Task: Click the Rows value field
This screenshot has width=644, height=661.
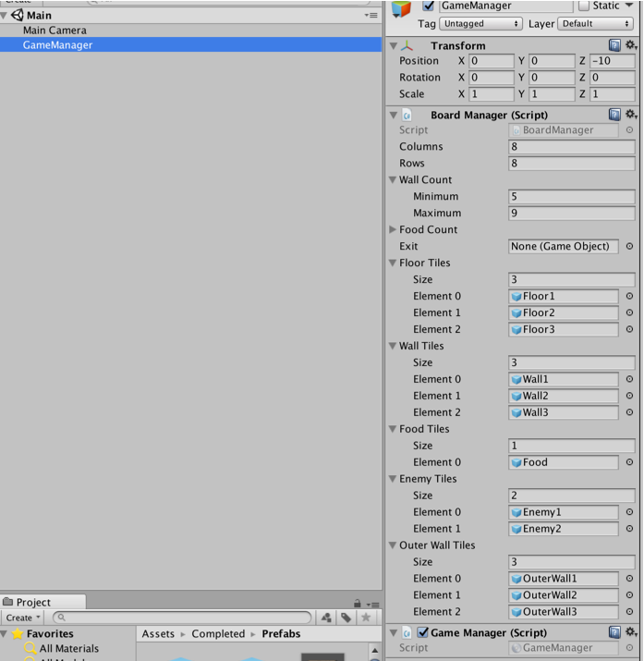Action: [x=572, y=163]
